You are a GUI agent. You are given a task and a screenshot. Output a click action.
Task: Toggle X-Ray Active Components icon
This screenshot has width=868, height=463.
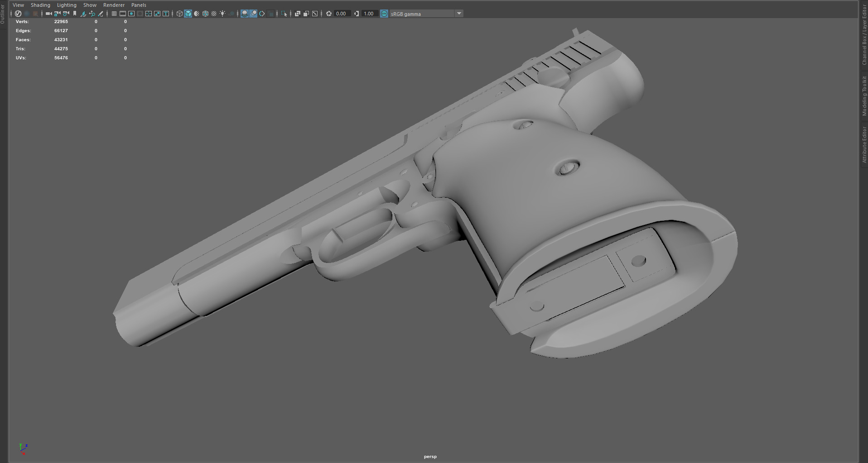pos(306,14)
